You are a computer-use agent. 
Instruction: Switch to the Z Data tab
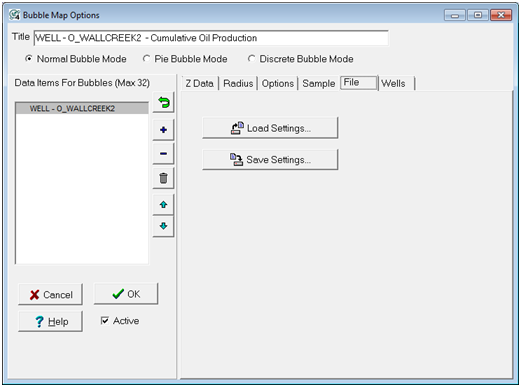199,83
